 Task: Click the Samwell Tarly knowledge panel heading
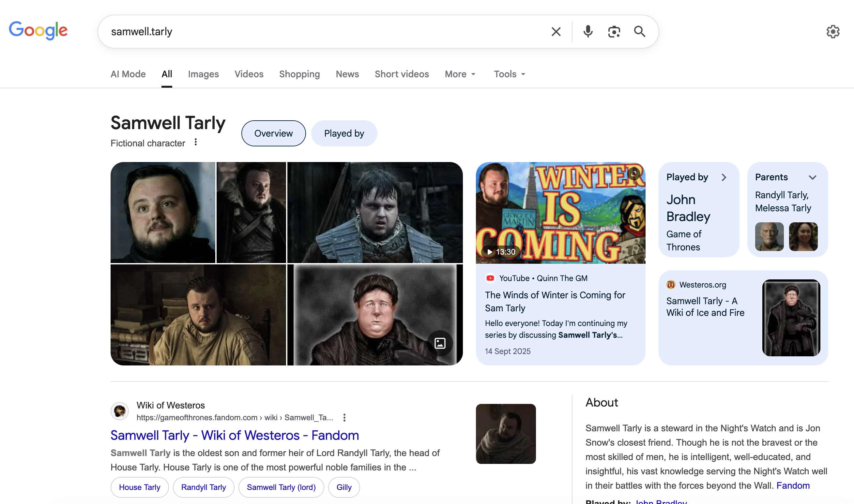coord(168,123)
